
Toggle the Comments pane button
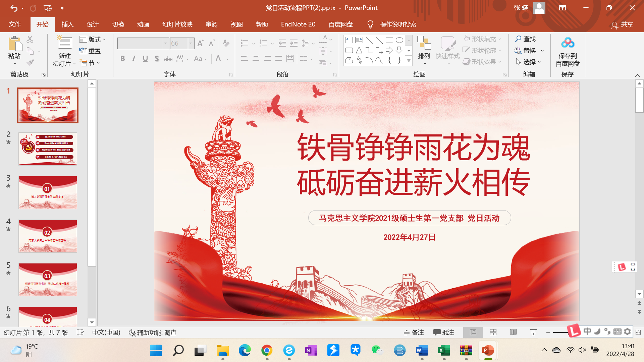coord(443,332)
